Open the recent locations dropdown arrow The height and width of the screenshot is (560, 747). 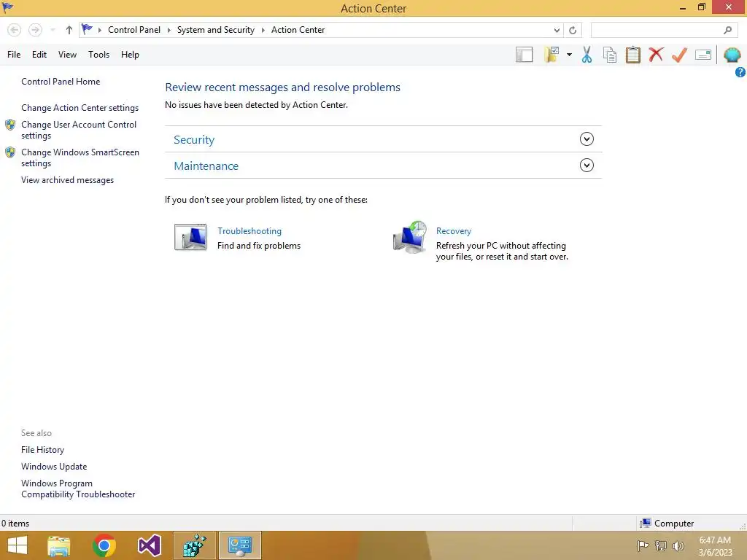(x=53, y=30)
